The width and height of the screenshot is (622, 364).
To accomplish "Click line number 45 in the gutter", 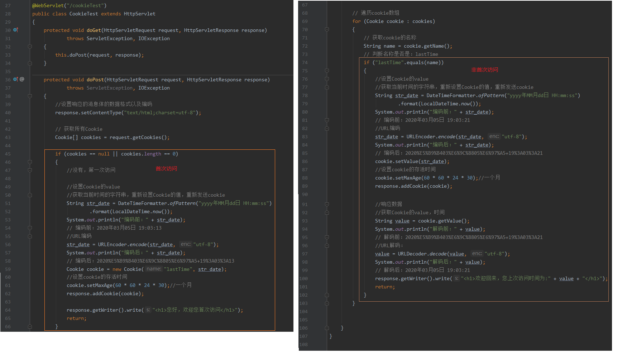I will [x=8, y=154].
